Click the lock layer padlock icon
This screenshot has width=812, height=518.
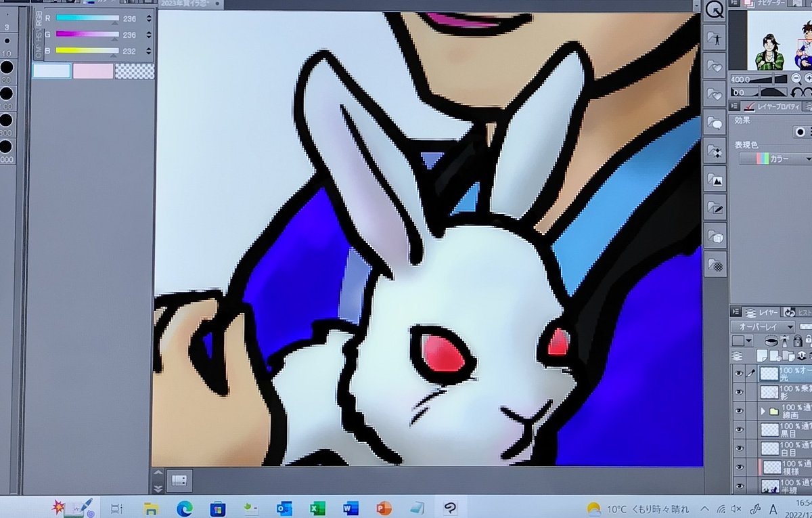798,341
